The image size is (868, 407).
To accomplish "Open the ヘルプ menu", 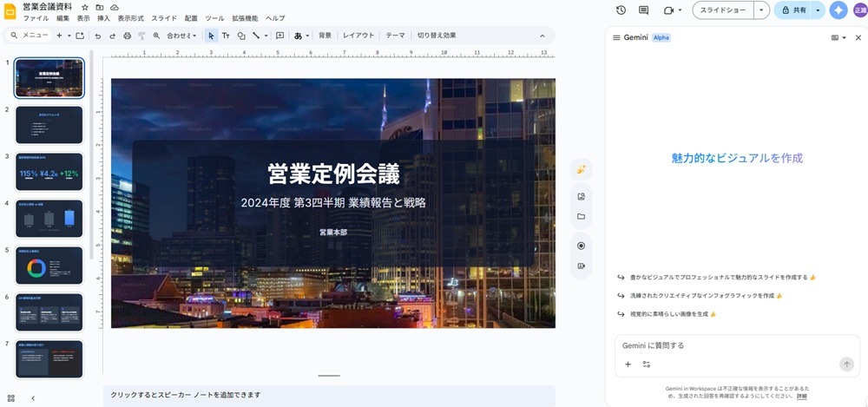I will pyautogui.click(x=276, y=18).
